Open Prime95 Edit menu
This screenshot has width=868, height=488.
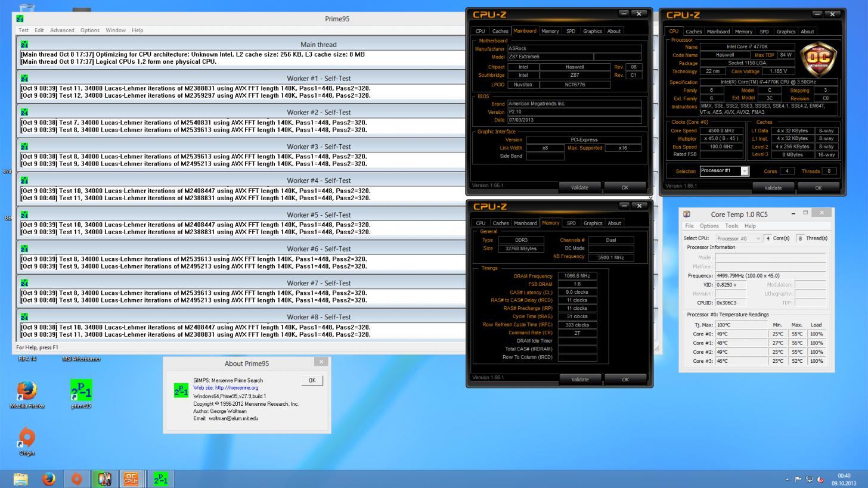pyautogui.click(x=39, y=30)
